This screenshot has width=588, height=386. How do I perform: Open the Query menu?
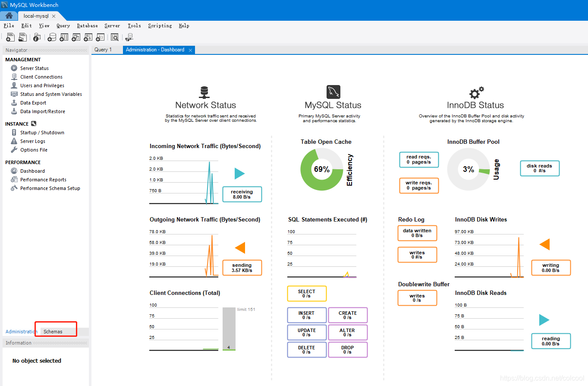(x=63, y=25)
